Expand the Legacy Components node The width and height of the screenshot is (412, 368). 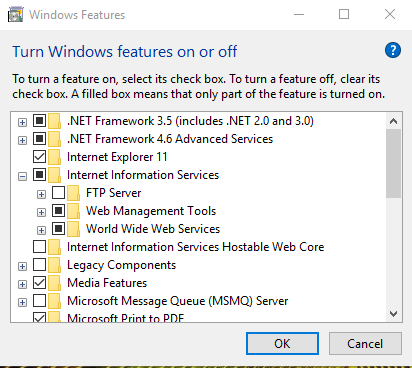point(22,266)
